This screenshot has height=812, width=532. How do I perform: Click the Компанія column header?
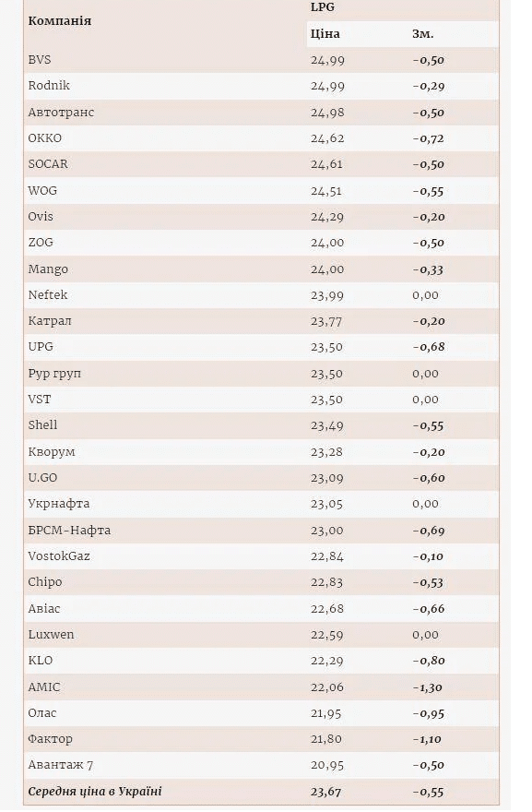pos(60,20)
